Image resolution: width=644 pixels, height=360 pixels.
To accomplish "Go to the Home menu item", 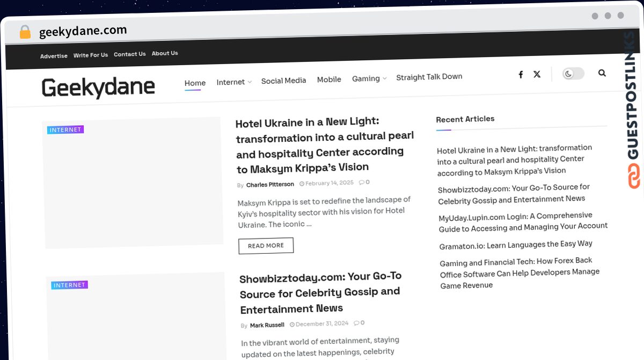I will pos(195,83).
